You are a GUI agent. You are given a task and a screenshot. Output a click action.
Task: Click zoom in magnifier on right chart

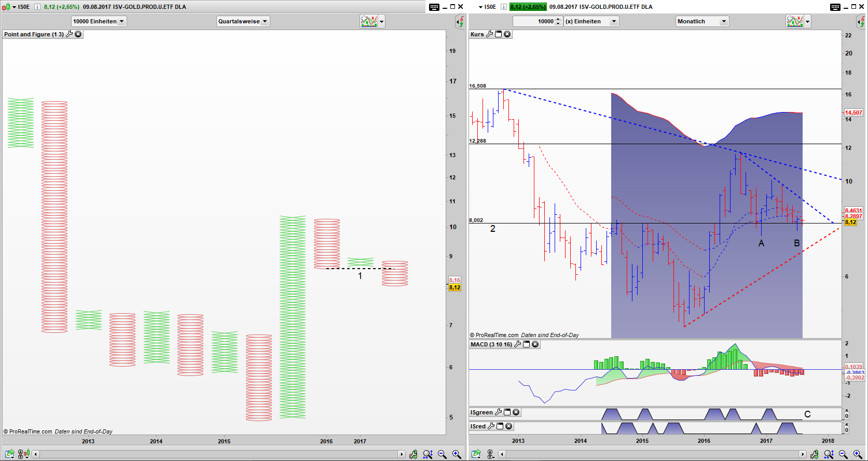click(858, 454)
